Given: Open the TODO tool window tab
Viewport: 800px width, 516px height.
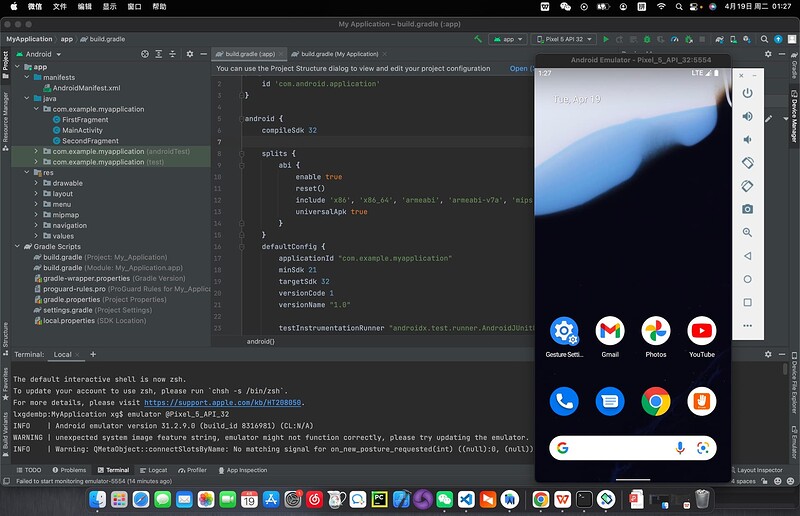Looking at the screenshot, I should coord(29,470).
